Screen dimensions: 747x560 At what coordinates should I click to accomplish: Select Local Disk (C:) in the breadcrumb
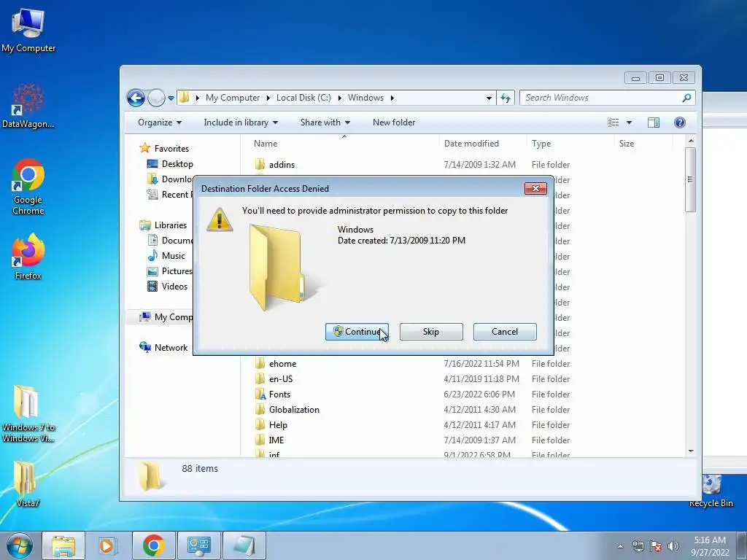click(303, 98)
